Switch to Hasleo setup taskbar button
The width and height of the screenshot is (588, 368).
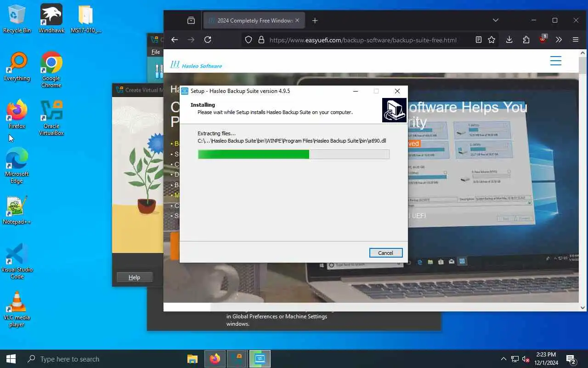pyautogui.click(x=260, y=359)
